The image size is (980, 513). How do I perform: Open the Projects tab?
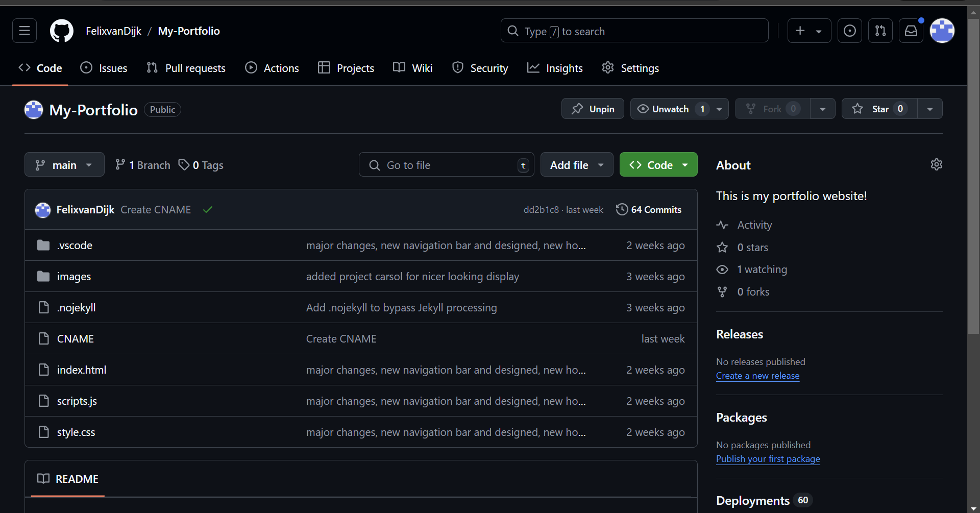point(346,68)
